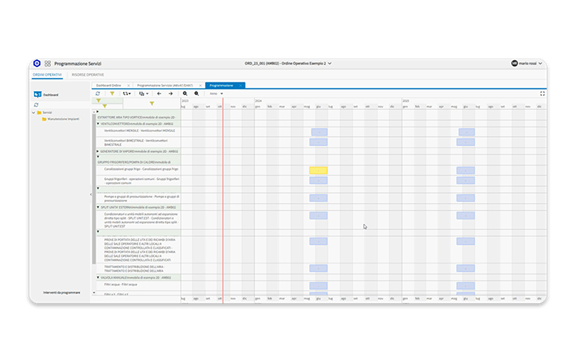Open the mario rossi user menu

pos(527,64)
